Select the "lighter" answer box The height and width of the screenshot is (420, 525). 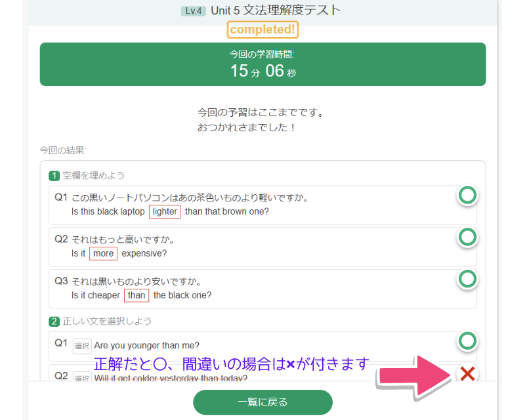165,211
